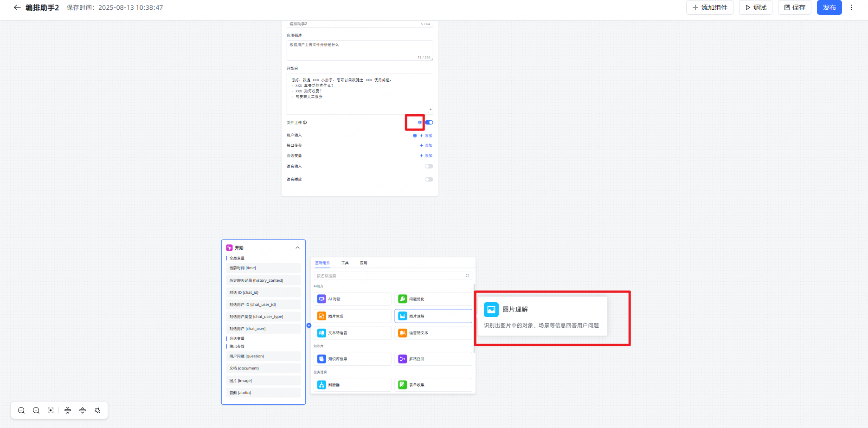Add a 会话变量 item
The image size is (868, 428).
tap(426, 156)
